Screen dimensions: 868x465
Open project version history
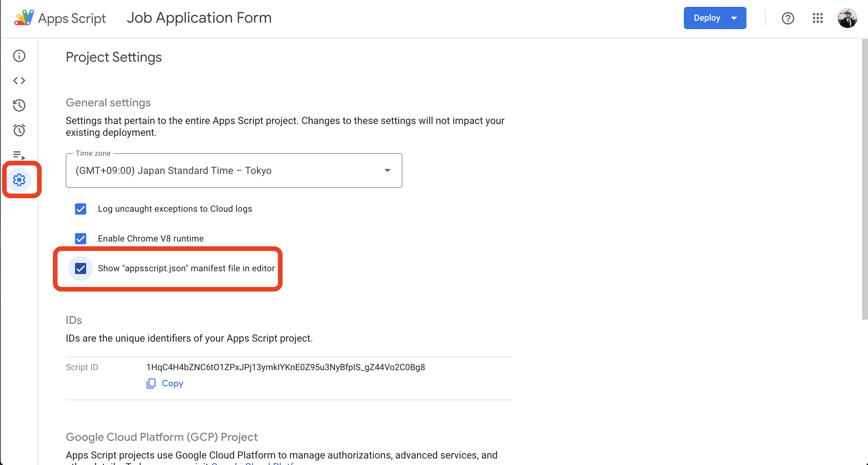click(19, 105)
